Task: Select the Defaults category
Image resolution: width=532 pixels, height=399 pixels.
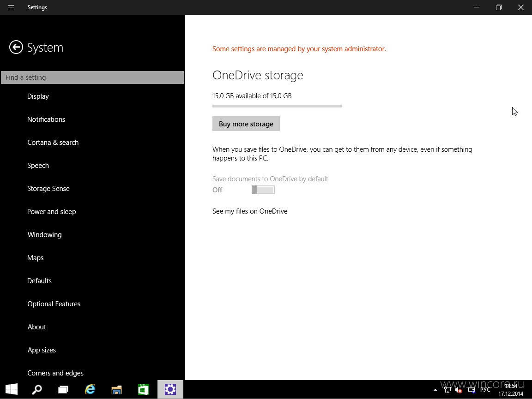Action: click(39, 281)
